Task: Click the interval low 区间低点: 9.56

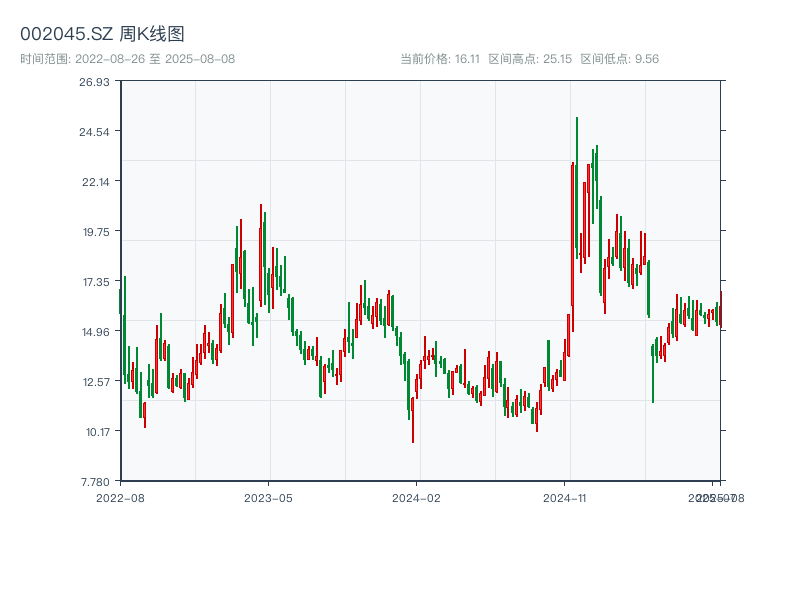Action: (x=619, y=59)
